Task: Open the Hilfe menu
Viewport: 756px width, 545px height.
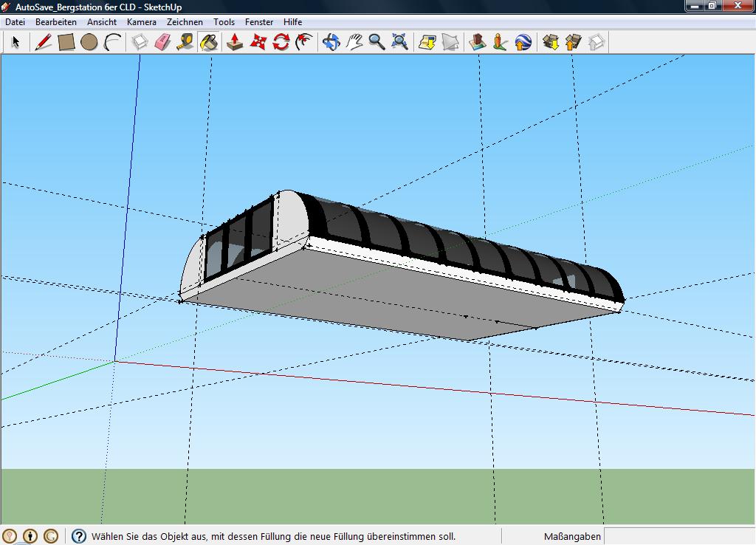Action: point(292,21)
